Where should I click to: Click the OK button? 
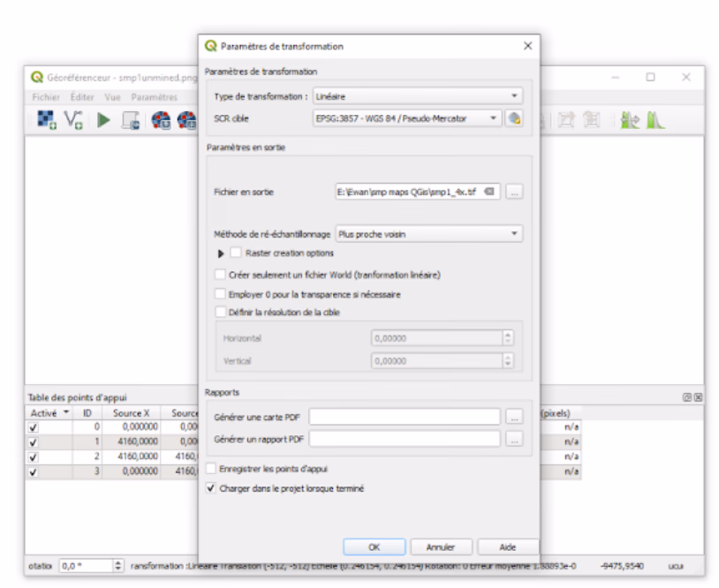[374, 547]
